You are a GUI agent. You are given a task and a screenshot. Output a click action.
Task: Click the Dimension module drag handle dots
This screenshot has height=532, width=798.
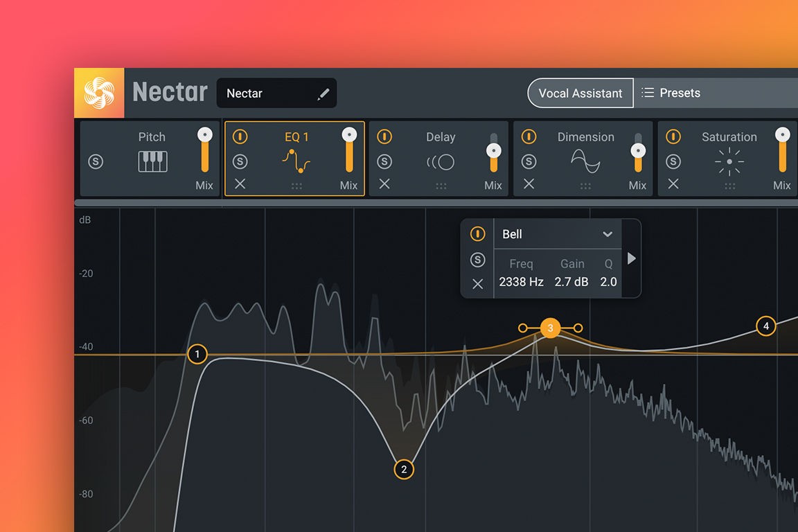coord(585,186)
